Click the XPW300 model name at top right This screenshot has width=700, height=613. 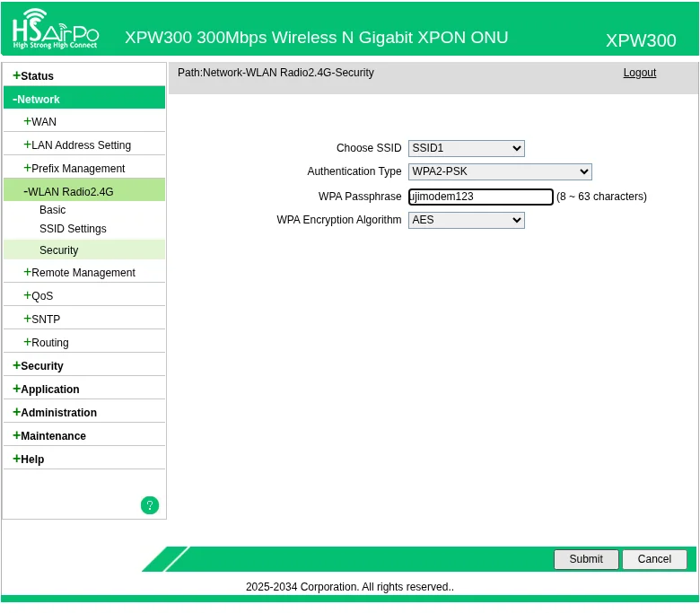tap(641, 40)
